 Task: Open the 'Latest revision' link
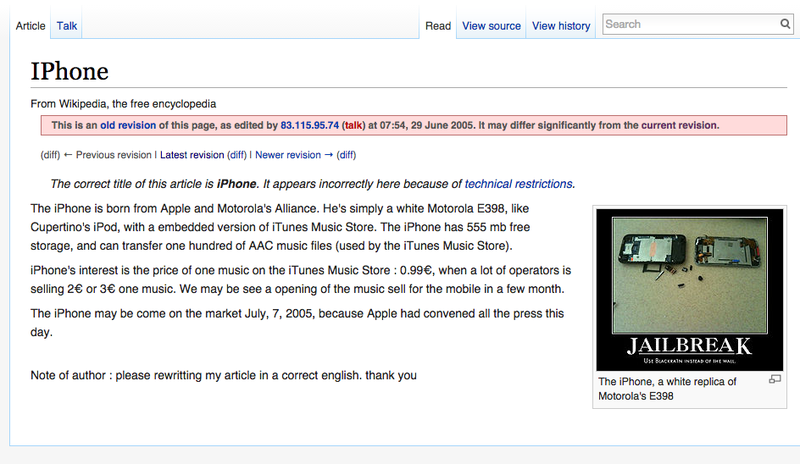(x=192, y=155)
